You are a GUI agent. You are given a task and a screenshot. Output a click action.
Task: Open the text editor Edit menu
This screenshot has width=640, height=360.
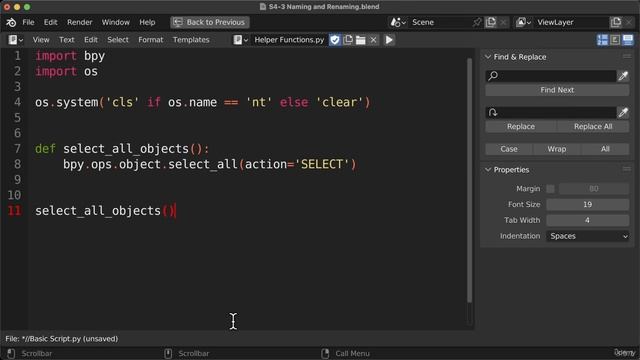coord(91,40)
